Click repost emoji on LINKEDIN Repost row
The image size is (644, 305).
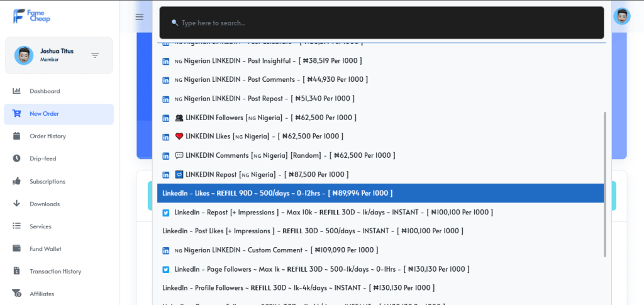[179, 174]
